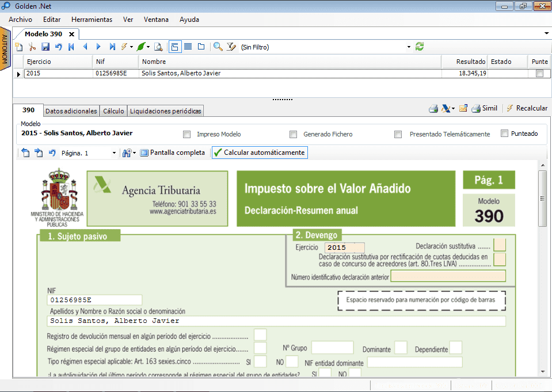The image size is (552, 392).
Task: Check the Impreso Modelo checkbox
Action: 186,134
